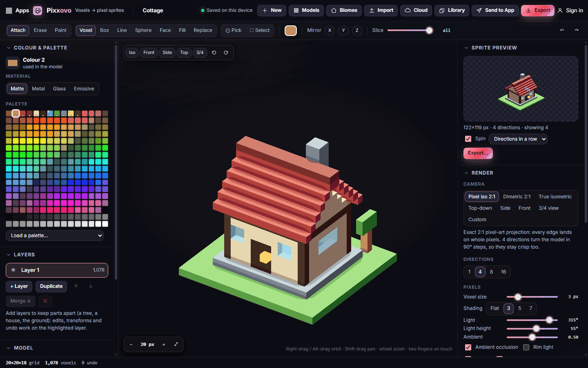Zoom out with the minus icon
Viewport: 588px width, 368px height.
131,344
